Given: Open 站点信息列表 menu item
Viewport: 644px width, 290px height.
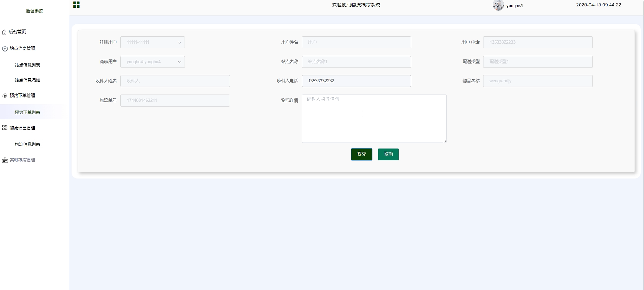Looking at the screenshot, I should (x=27, y=65).
